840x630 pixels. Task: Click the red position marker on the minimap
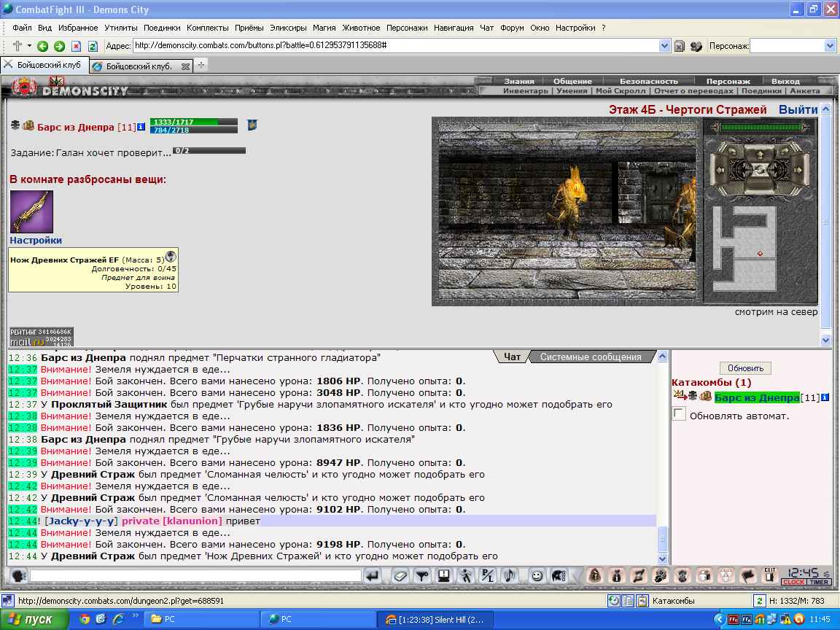tap(760, 254)
